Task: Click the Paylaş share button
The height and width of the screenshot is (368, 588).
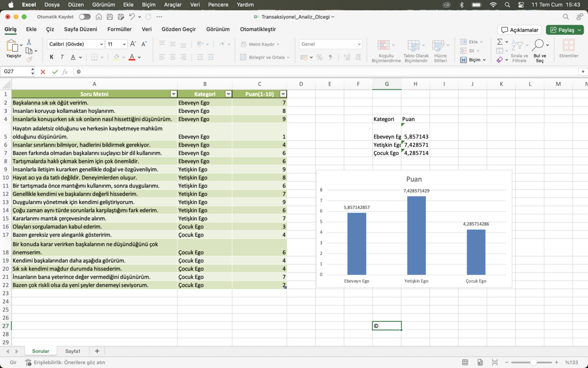Action: point(565,30)
